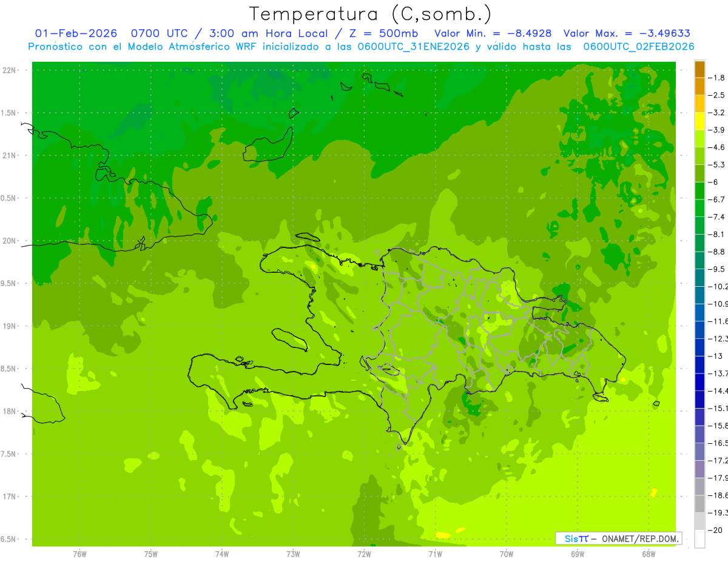Viewport: 728px width, 562px height.
Task: Click the -8.1 color scale label
Action: point(717,234)
